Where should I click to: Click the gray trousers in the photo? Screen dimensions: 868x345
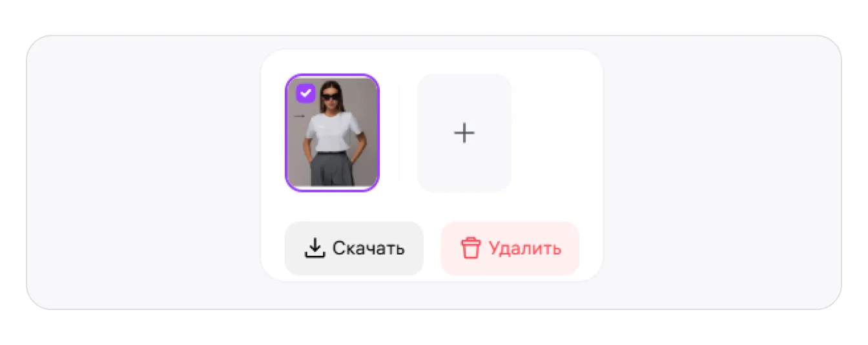[332, 170]
